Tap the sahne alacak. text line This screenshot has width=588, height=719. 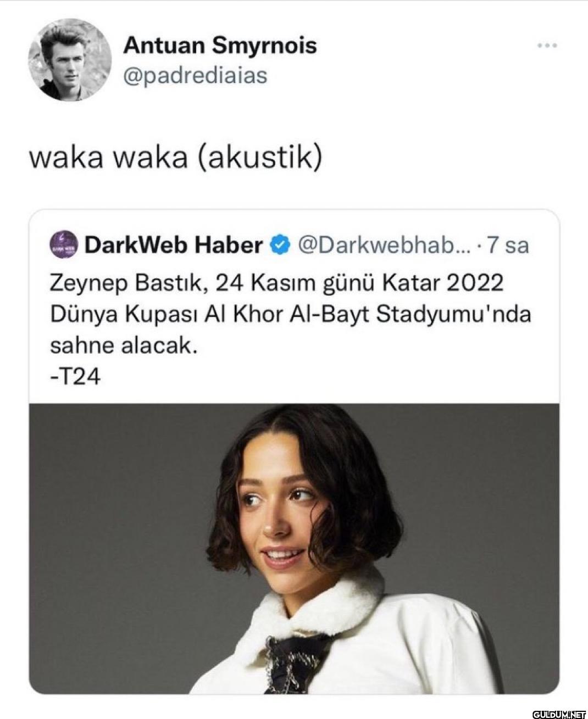(123, 346)
